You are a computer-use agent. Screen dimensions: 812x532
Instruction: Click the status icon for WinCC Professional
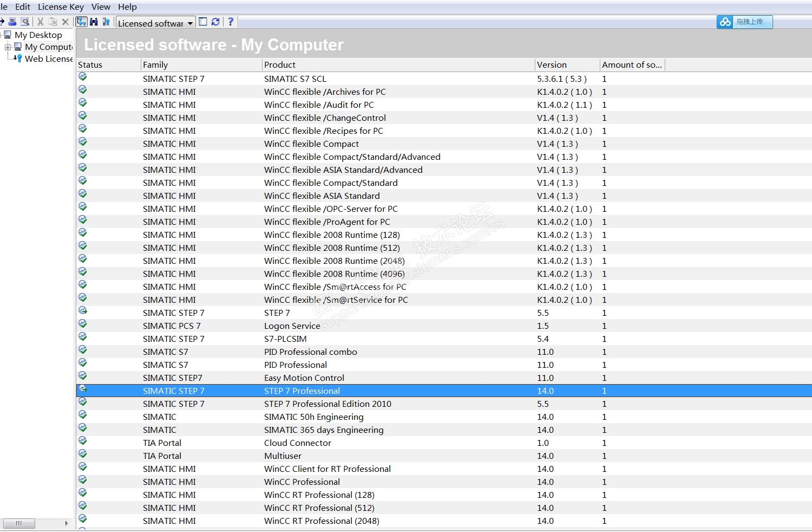(x=83, y=480)
